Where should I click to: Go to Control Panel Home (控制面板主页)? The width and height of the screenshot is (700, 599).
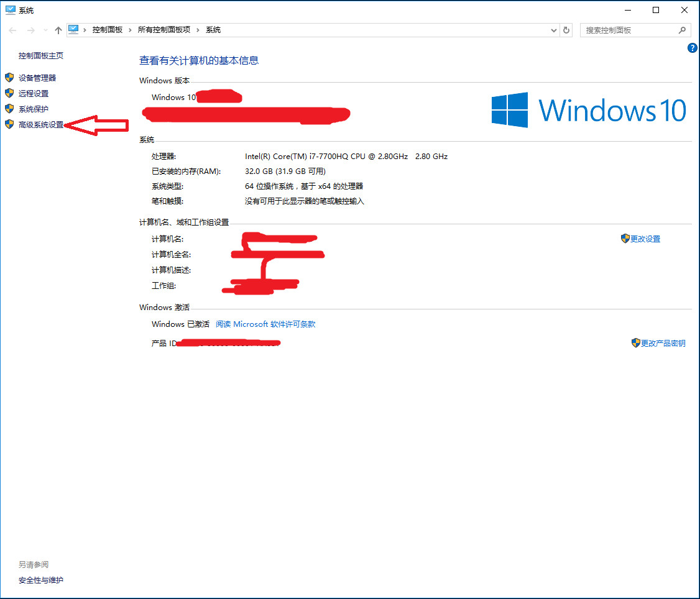[40, 56]
